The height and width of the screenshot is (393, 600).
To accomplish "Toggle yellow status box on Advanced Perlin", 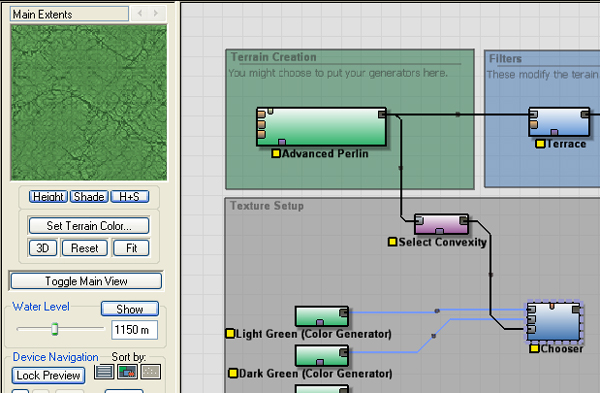I will coord(276,153).
